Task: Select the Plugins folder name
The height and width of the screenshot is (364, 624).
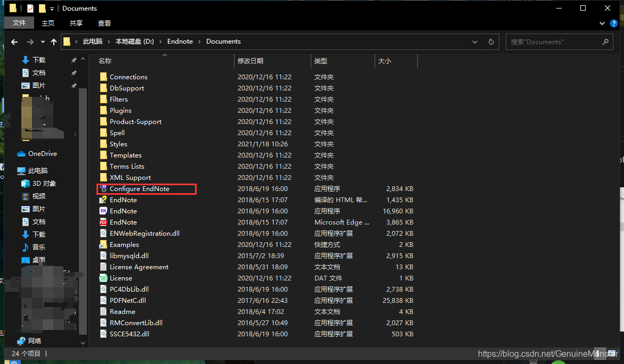Action: pyautogui.click(x=120, y=111)
